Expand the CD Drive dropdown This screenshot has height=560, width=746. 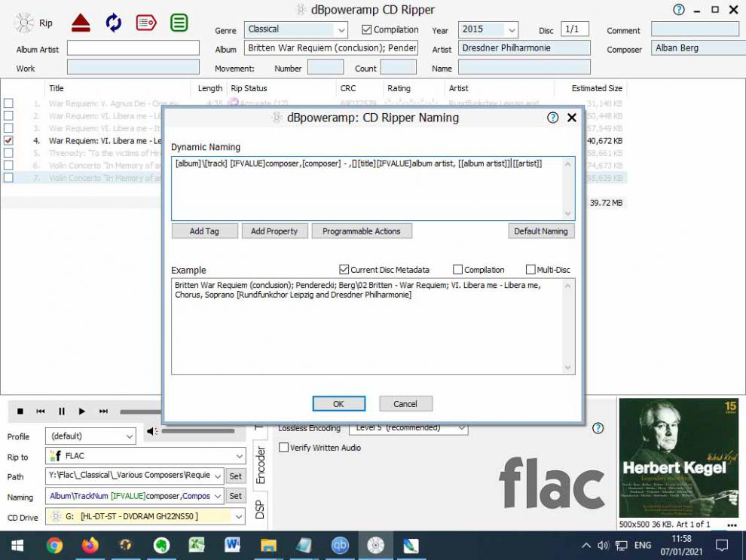[x=239, y=516]
